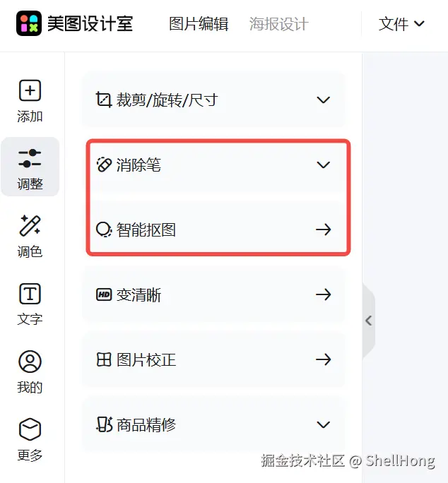Viewport: 448px width, 483px height.
Task: Open the 更多 box icon
Action: 30,429
